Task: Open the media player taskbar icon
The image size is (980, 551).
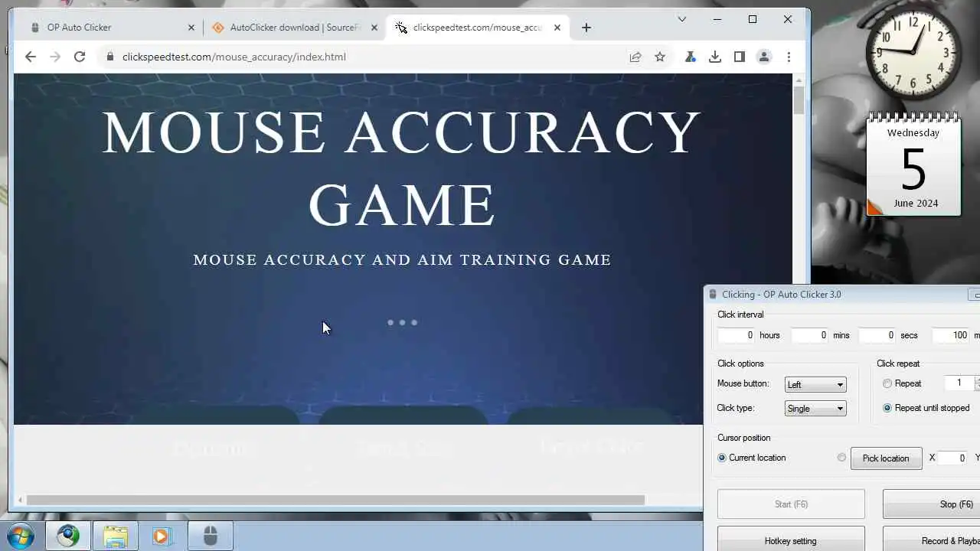Action: click(162, 536)
